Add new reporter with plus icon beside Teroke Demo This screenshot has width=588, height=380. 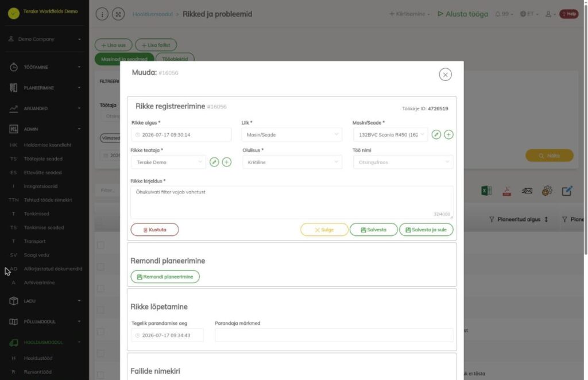[226, 162]
